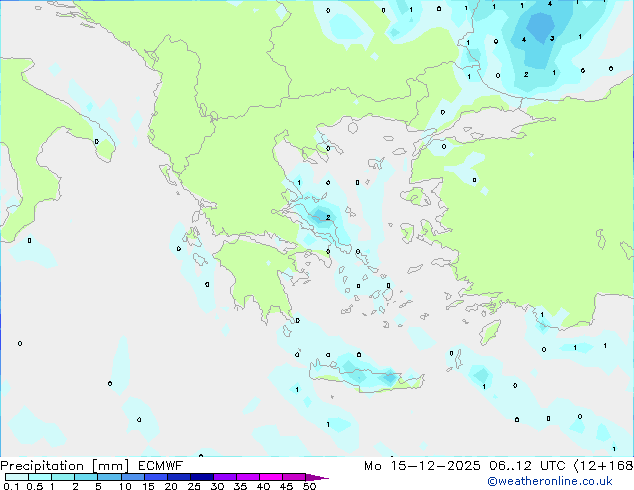The image size is (634, 490).
Task: Select the 1–2 mm legend color swatch
Action: (63, 477)
